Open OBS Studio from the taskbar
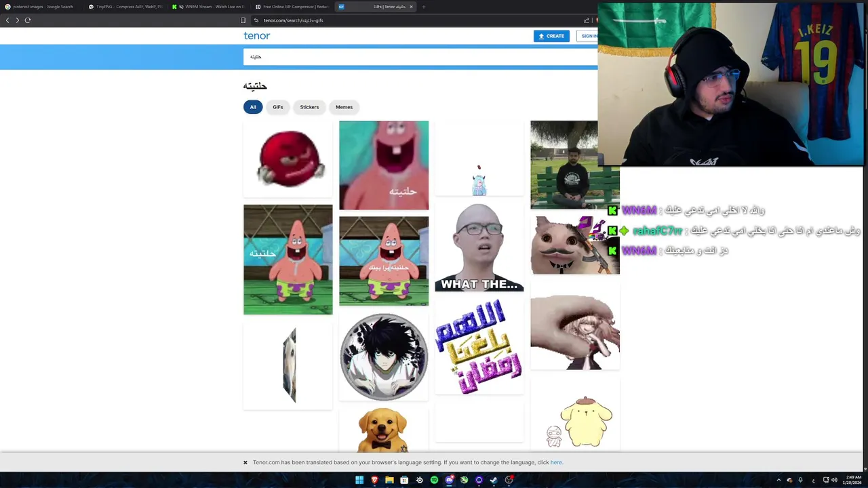Viewport: 868px width, 488px height. (419, 480)
